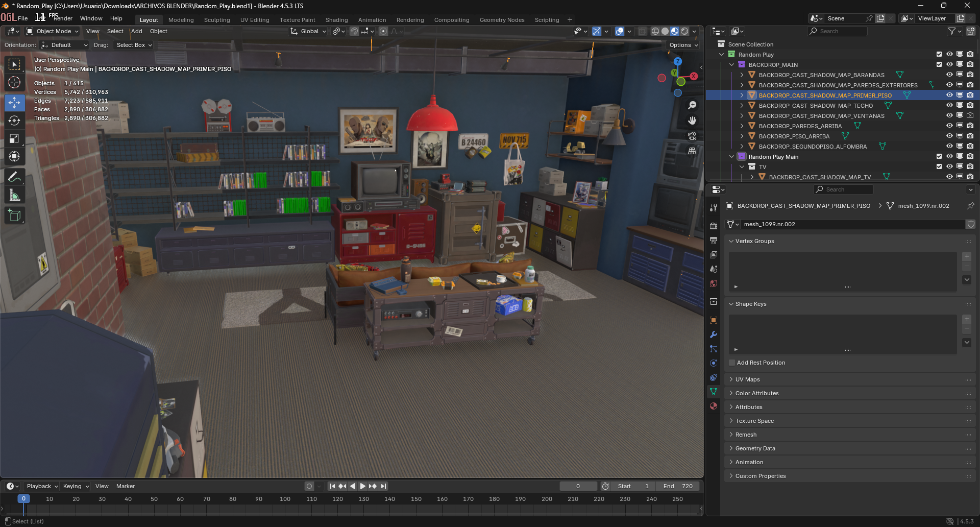Open the Window menu

tap(91, 18)
